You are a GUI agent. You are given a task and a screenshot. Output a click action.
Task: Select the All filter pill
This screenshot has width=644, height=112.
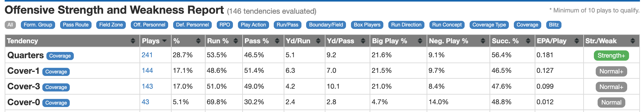(x=10, y=25)
